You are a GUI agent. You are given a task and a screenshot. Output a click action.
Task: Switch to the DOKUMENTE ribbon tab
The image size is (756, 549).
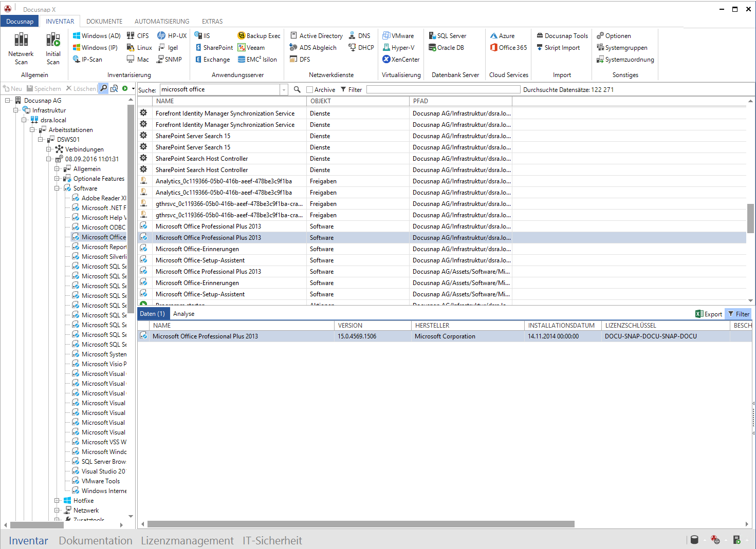coord(104,21)
